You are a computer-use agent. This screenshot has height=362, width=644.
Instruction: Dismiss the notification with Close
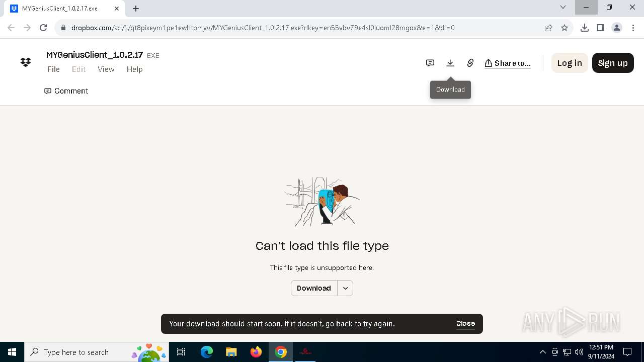(465, 323)
